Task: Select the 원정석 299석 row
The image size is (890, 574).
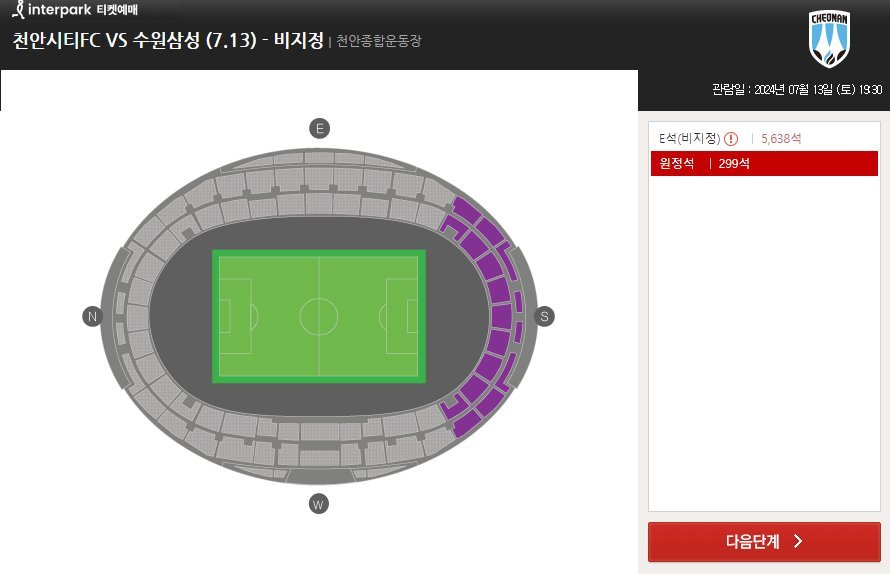Action: pos(764,164)
